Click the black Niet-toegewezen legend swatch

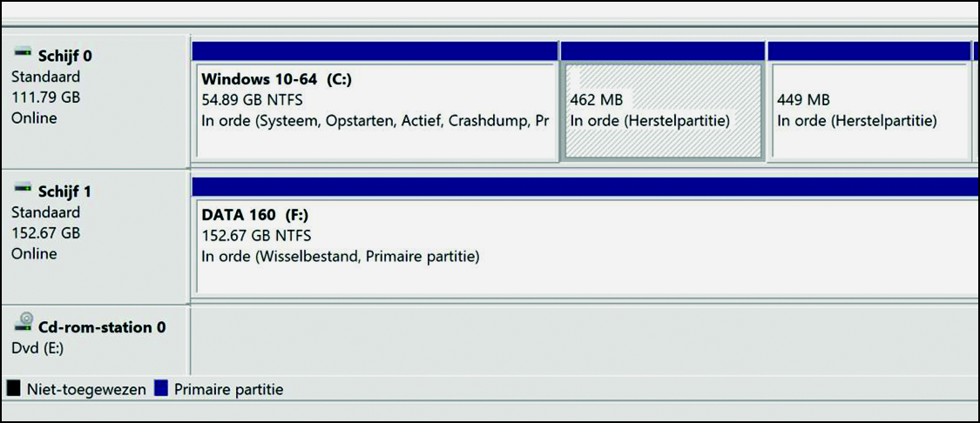(13, 389)
